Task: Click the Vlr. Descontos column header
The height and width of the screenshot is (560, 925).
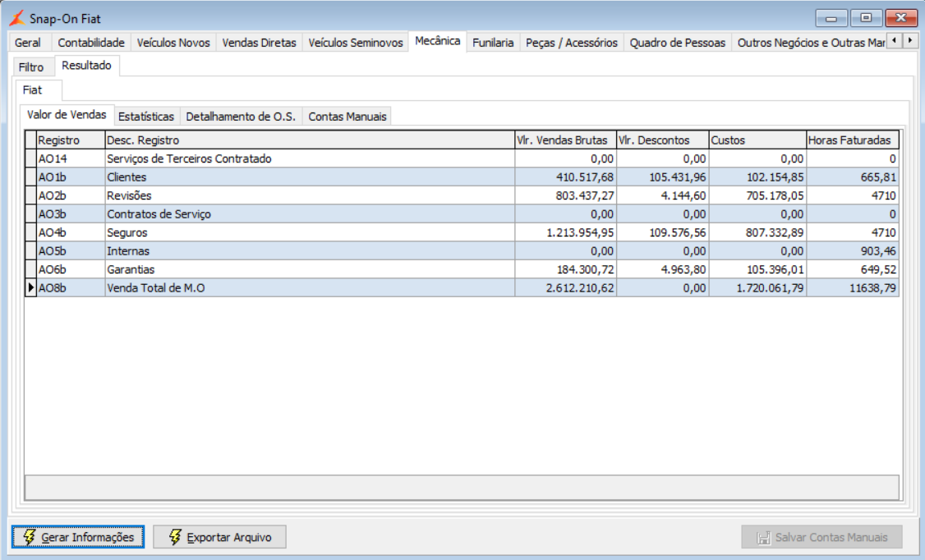Action: (x=662, y=140)
